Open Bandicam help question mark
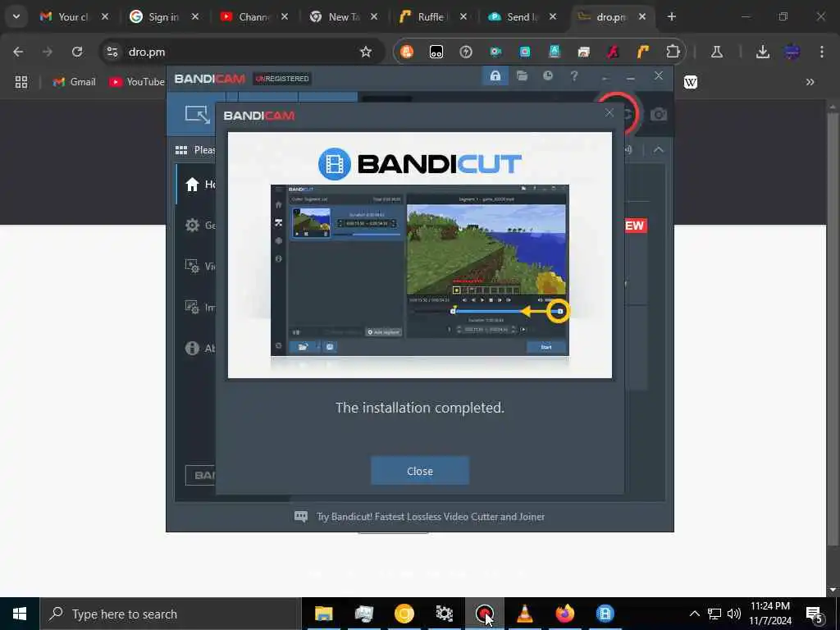 coord(573,76)
